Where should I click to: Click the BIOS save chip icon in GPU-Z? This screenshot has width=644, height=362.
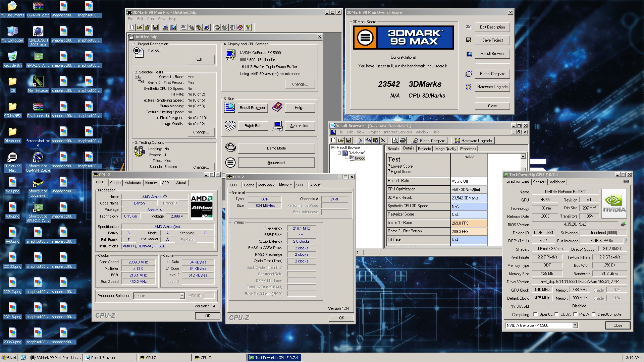tap(623, 224)
